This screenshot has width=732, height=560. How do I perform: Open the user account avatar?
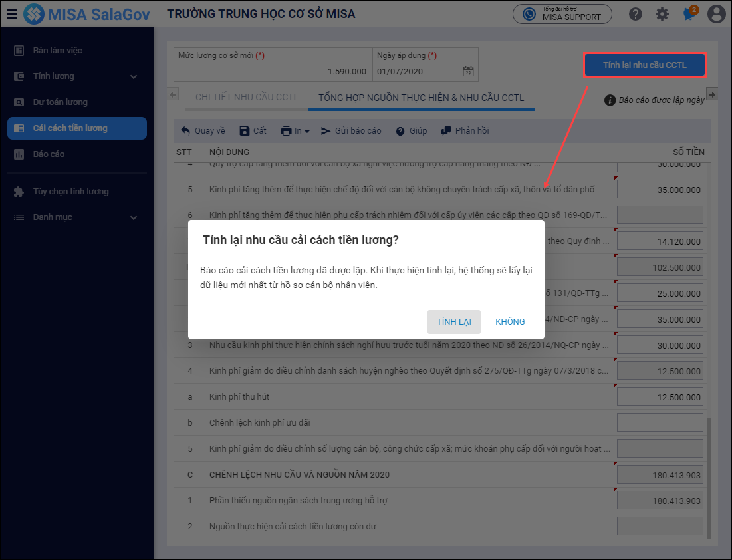716,14
